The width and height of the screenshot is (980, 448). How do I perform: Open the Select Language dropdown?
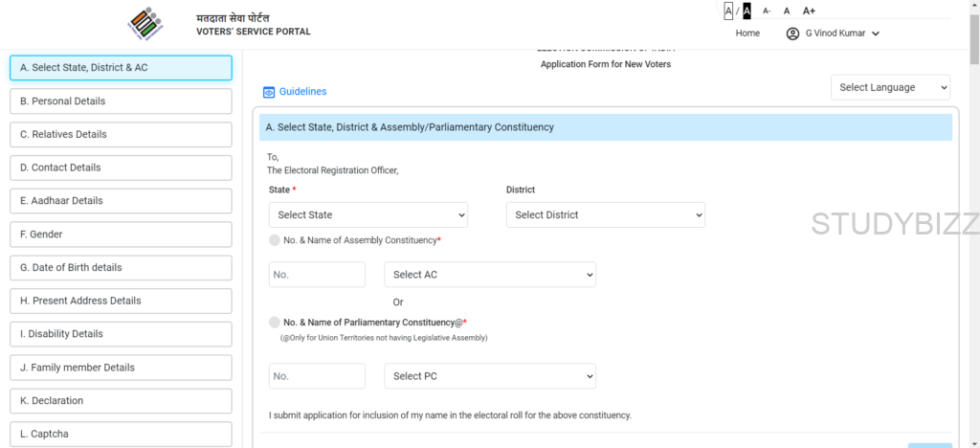[890, 88]
